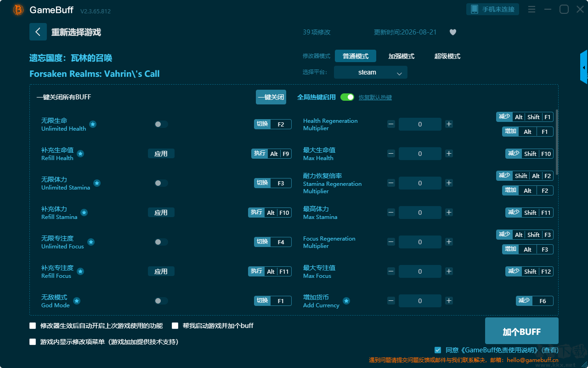Click the Health Regeneration Multiplier value field
588x368 pixels.
point(420,124)
